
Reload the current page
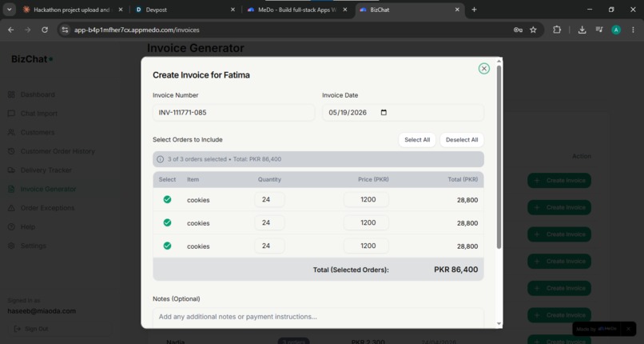[x=45, y=30]
